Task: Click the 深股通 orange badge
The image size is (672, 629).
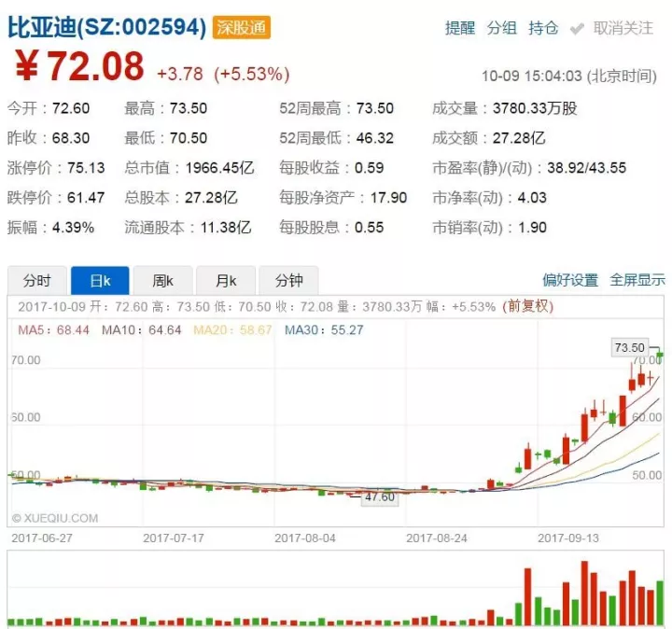Action: (242, 28)
